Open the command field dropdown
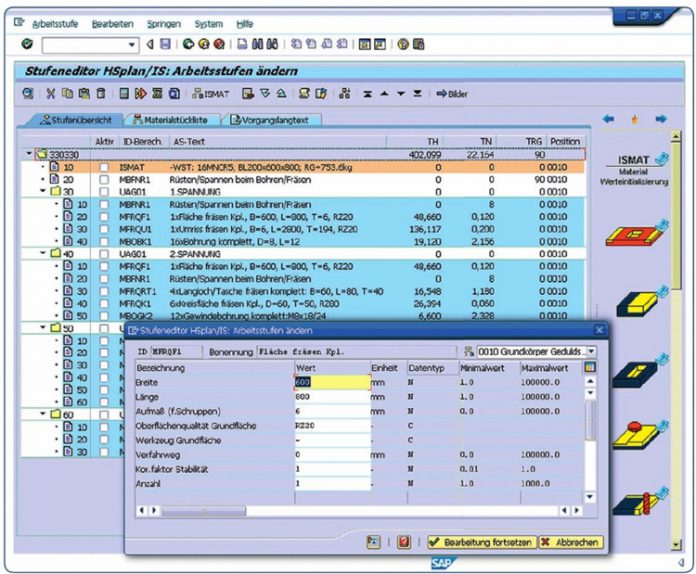The height and width of the screenshot is (574, 696). [131, 45]
